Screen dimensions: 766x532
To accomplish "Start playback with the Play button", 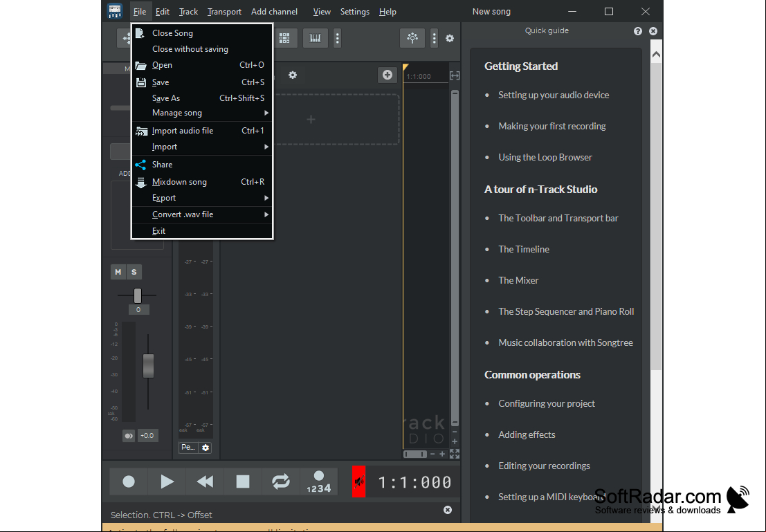I will (167, 481).
